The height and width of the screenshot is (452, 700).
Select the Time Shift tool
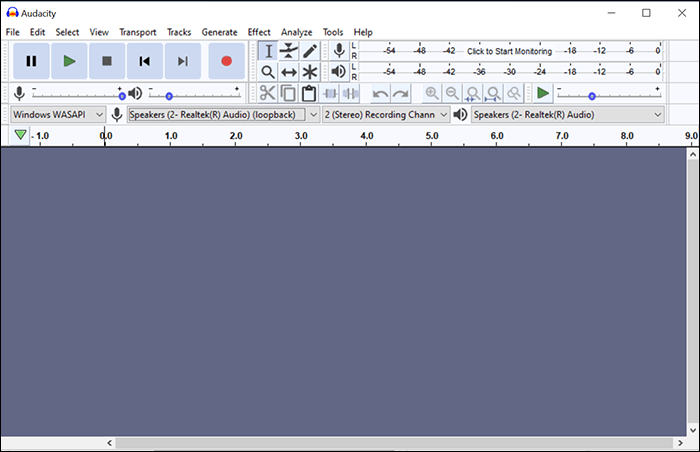pos(289,72)
